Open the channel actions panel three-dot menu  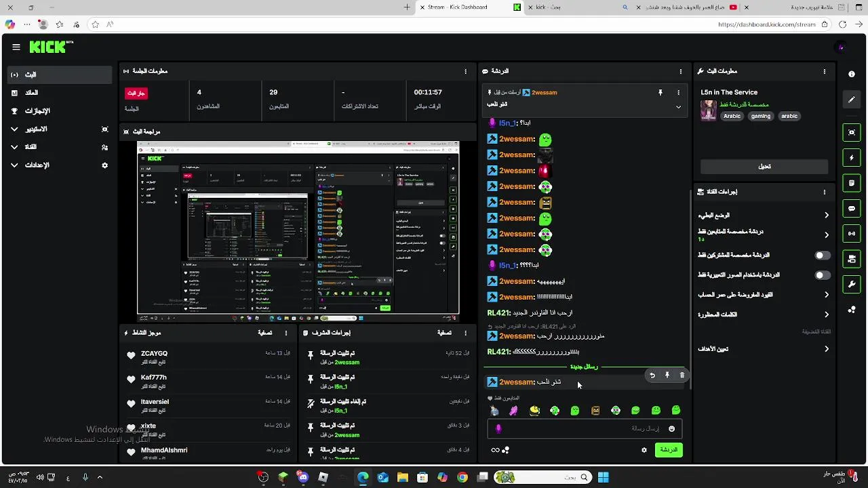pos(825,192)
